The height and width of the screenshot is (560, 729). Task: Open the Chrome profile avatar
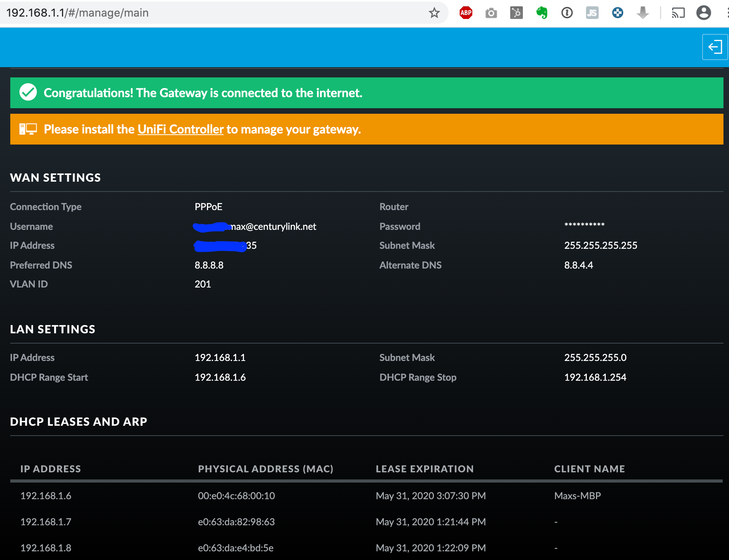[703, 13]
